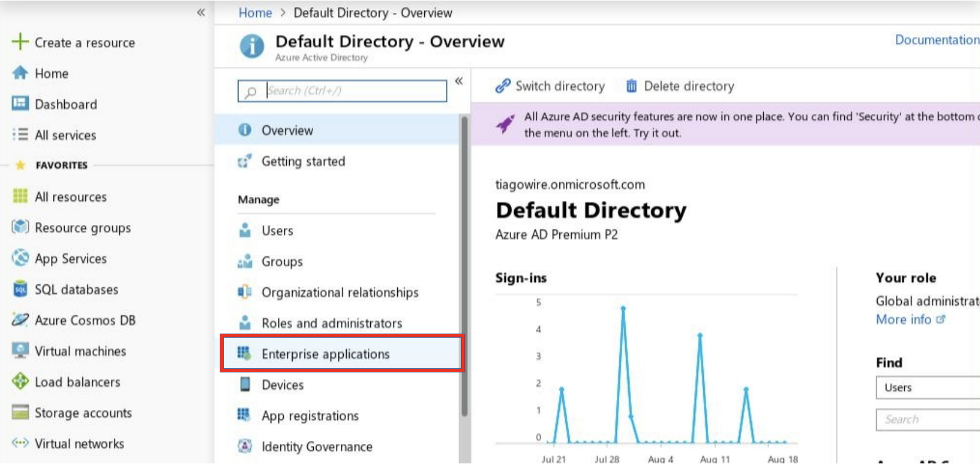Click tiagowire.onmicrosoft.com domain text
Screen dimensions: 980x464
pos(570,184)
